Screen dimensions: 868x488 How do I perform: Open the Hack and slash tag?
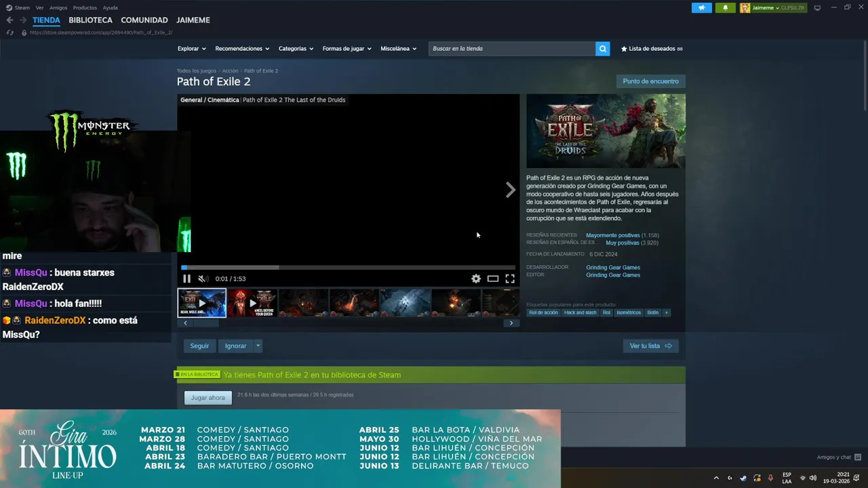[580, 312]
